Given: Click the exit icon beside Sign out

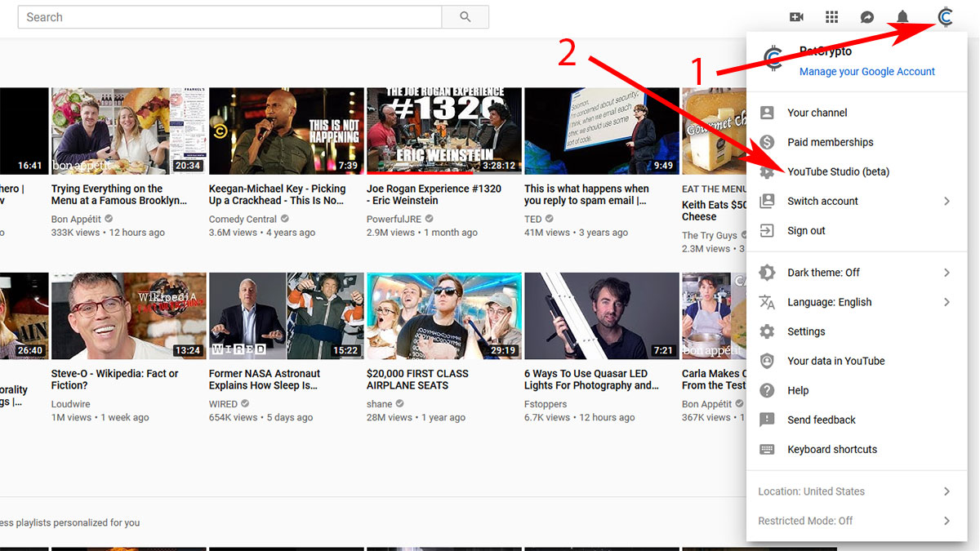Looking at the screenshot, I should 767,230.
